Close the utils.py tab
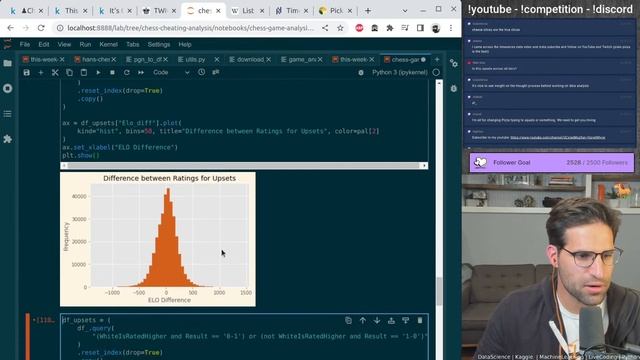 (217, 60)
